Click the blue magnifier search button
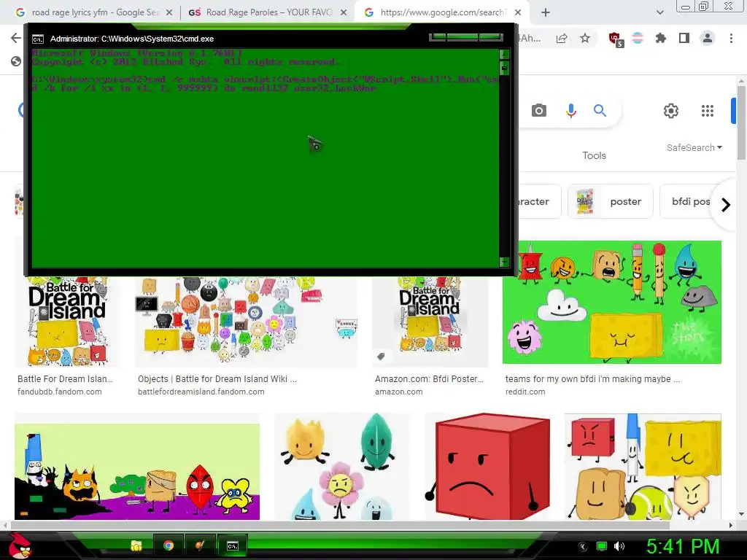747x560 pixels. click(x=600, y=111)
